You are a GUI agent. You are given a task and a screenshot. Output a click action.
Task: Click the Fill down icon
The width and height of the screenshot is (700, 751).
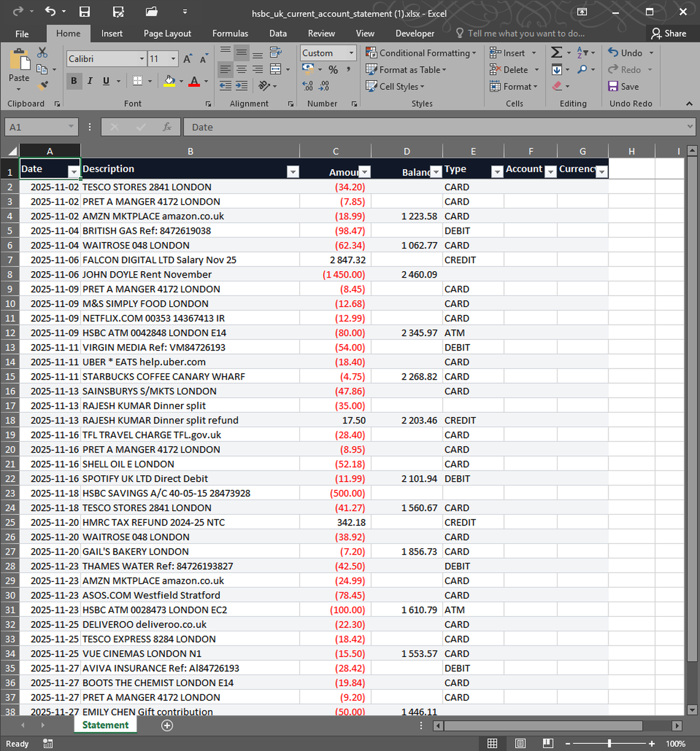[556, 69]
